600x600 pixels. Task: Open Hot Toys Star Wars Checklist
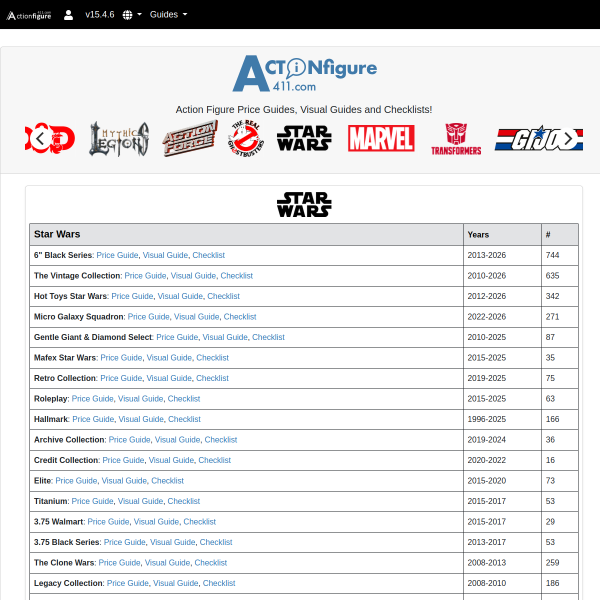click(x=223, y=296)
